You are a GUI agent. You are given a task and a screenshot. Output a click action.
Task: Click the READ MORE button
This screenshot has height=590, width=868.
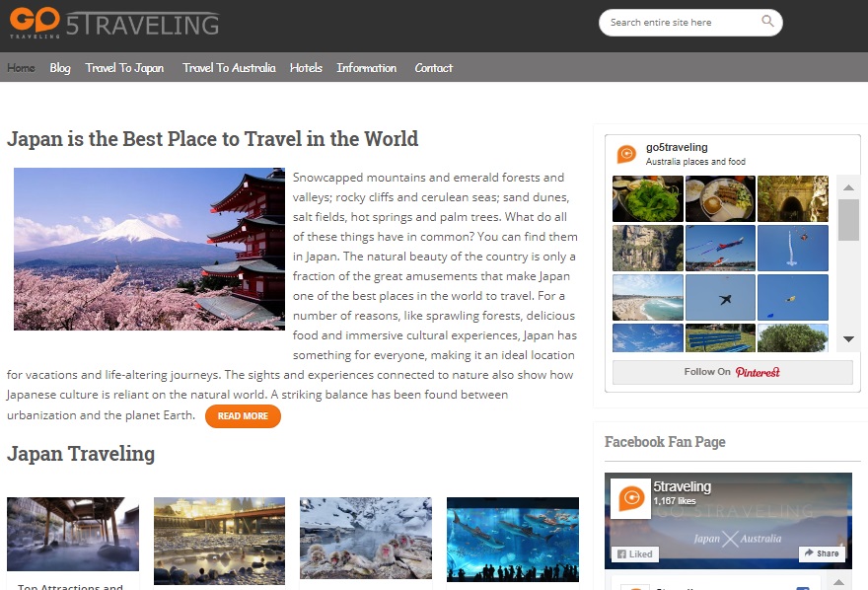(243, 416)
